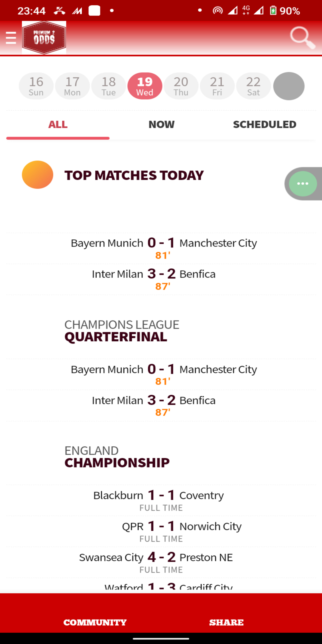
Task: Open Champions League Quarterfinal header
Action: tap(122, 331)
